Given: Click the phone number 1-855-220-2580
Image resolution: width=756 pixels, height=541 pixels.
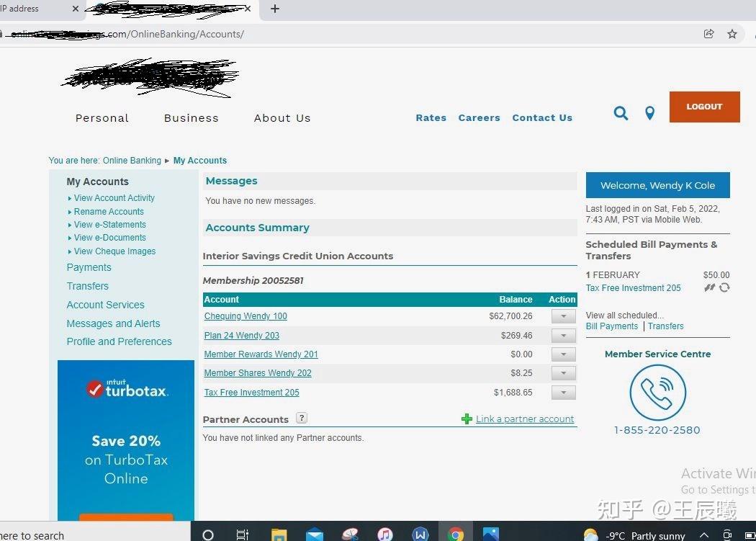Looking at the screenshot, I should 657,430.
